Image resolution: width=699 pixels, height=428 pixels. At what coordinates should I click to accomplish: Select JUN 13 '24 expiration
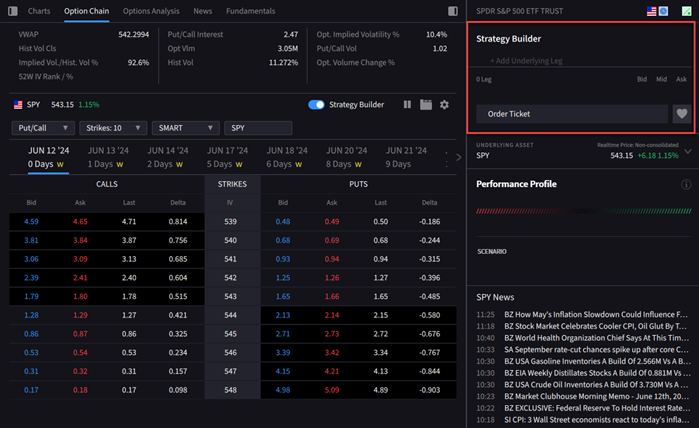point(108,157)
